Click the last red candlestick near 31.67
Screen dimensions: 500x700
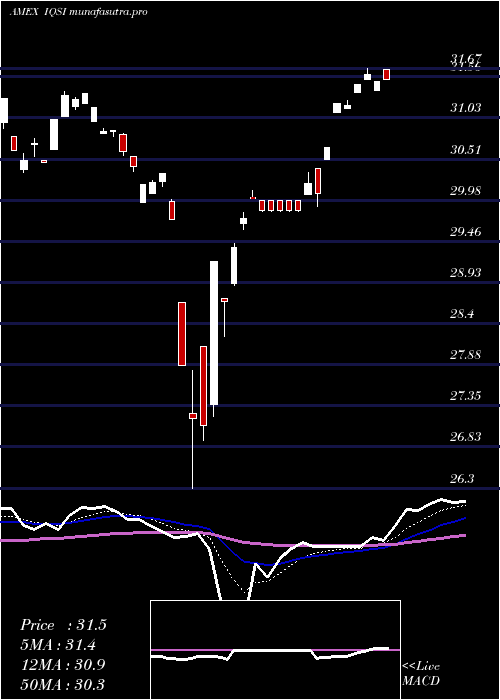tap(387, 74)
